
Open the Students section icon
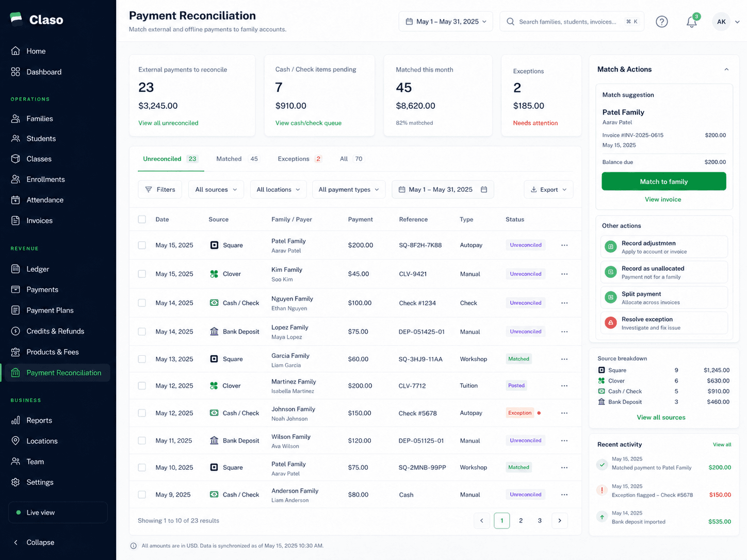[x=15, y=139]
